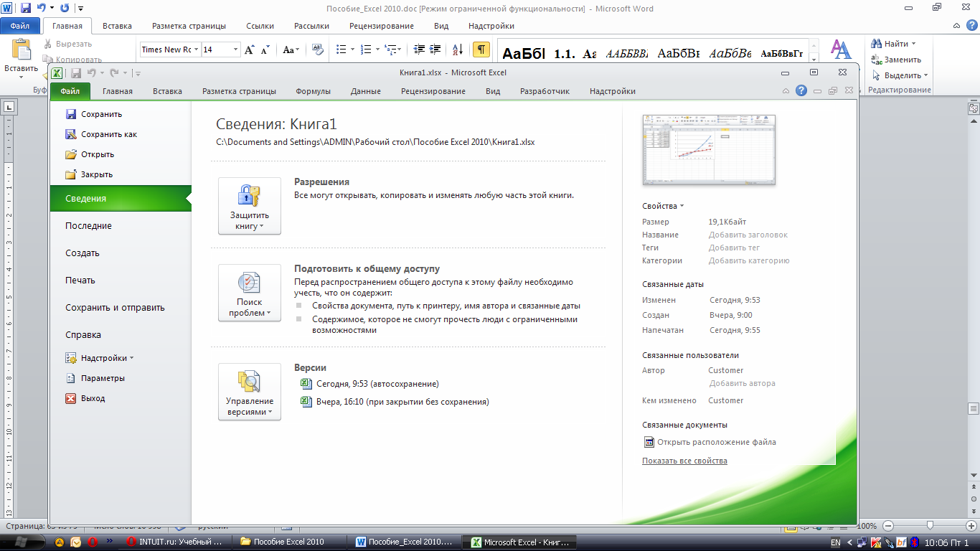
Task: Click Manage Versions (Управление версиями) dropdown button
Action: (250, 392)
